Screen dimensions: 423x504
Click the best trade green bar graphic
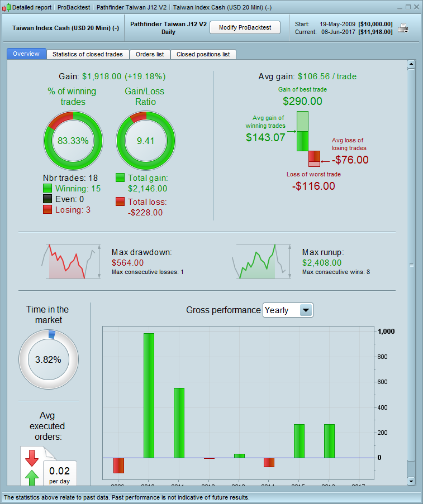(303, 131)
